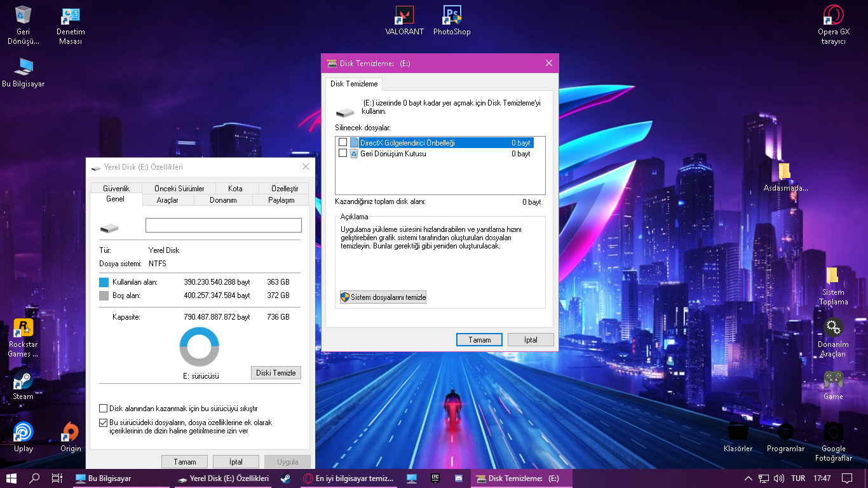This screenshot has height=488, width=868.
Task: Open the volume control in system tray
Action: [779, 478]
